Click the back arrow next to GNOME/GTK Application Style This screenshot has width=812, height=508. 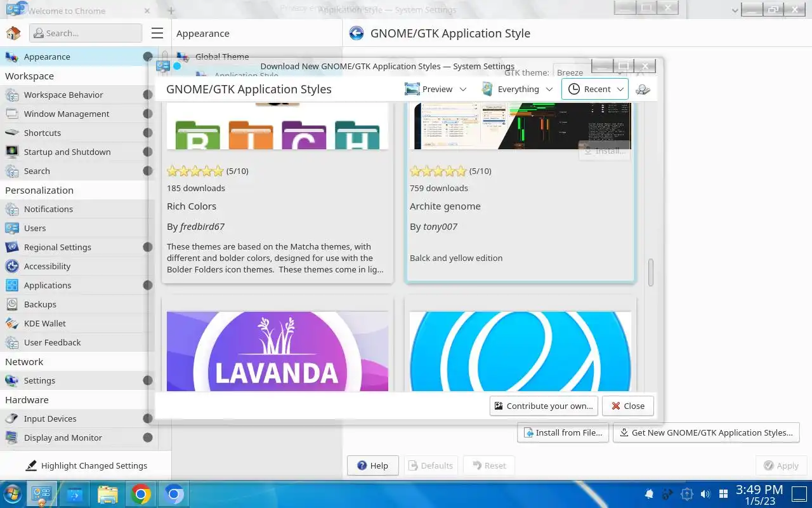(357, 33)
